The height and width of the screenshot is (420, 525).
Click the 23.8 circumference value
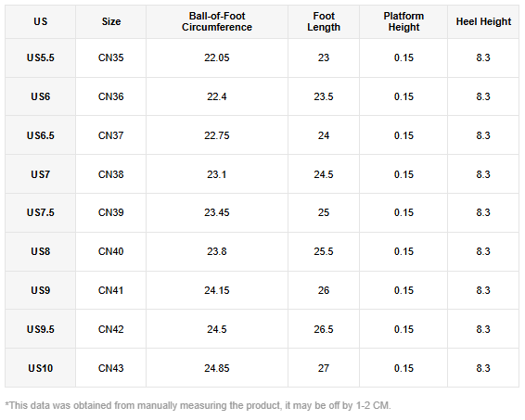[x=217, y=251]
